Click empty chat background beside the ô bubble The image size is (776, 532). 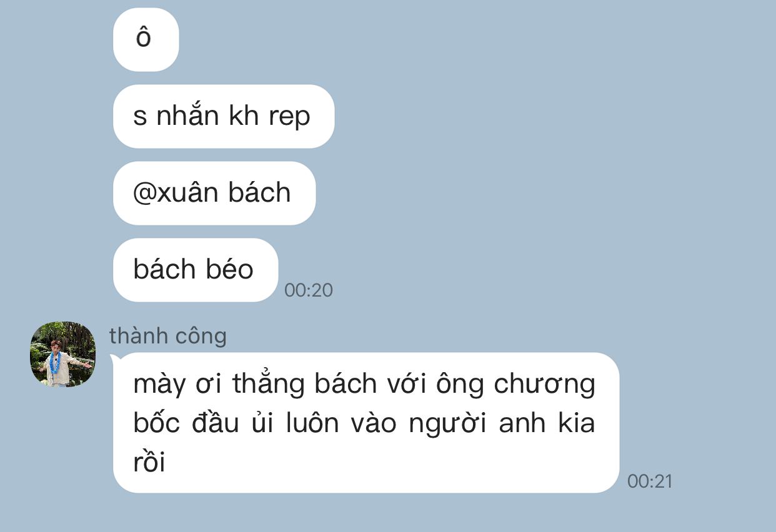point(475,39)
